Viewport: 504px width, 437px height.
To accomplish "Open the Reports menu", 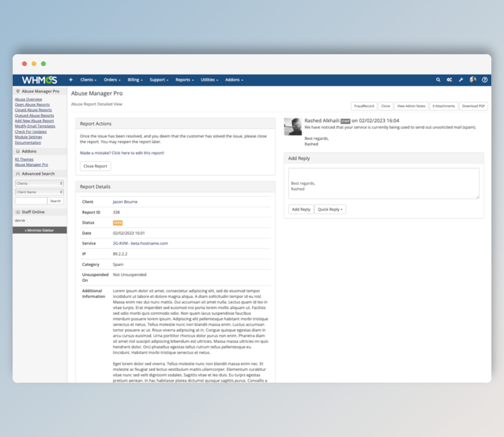I will tap(184, 80).
